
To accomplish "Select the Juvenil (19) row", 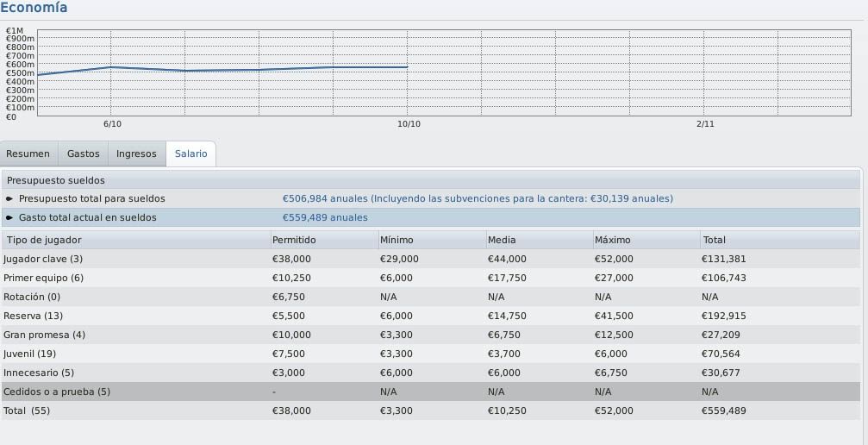I will tap(431, 354).
